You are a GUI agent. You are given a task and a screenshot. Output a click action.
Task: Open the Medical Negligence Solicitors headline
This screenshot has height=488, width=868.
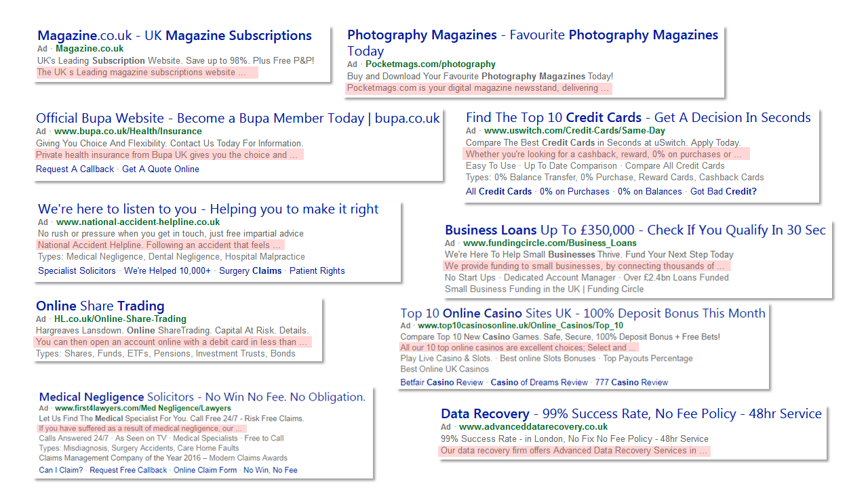pyautogui.click(x=202, y=397)
